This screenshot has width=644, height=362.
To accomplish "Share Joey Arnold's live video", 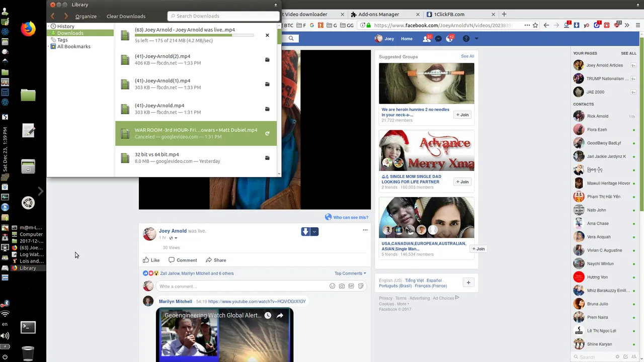I will (x=216, y=260).
